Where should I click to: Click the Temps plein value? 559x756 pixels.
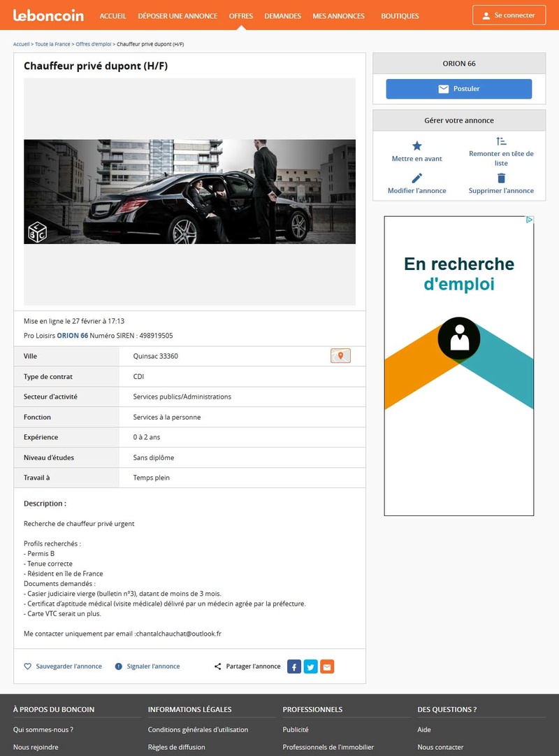click(152, 478)
